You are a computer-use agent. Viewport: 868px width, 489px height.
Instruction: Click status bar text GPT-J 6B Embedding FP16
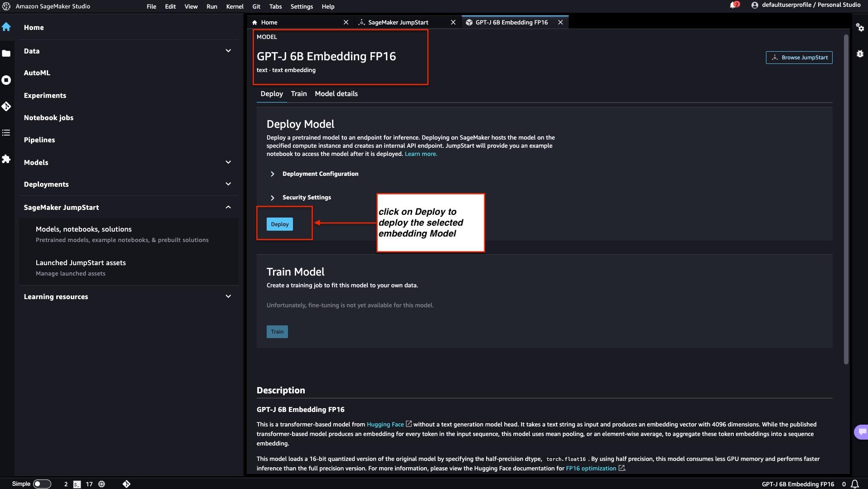coord(798,484)
